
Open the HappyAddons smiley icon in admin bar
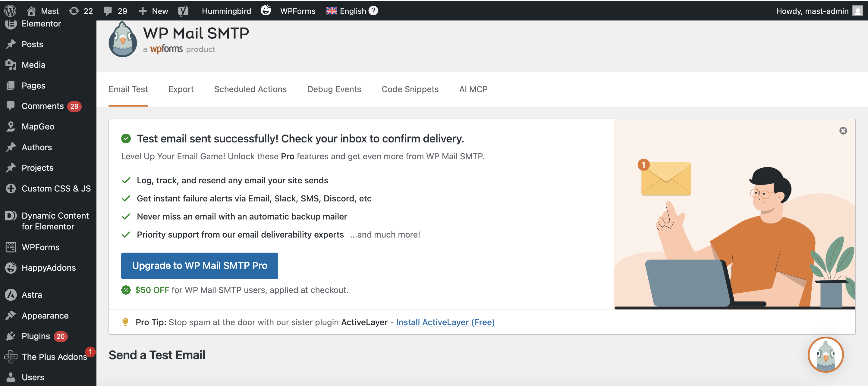(266, 11)
